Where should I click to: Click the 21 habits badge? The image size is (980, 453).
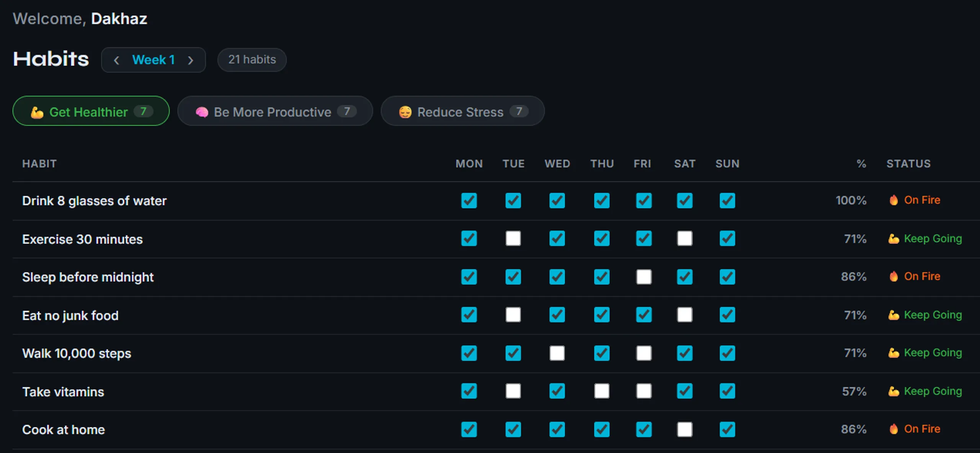[x=252, y=60]
